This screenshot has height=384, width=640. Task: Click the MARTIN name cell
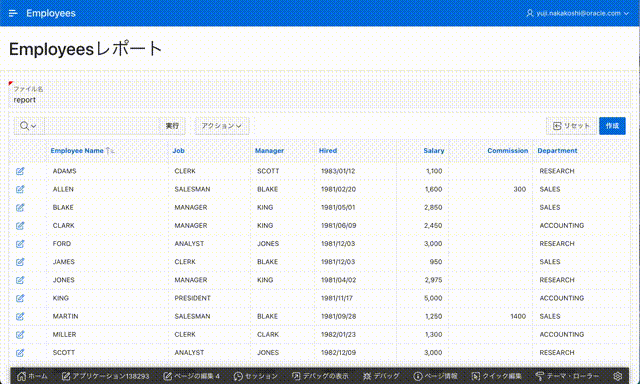click(x=65, y=316)
